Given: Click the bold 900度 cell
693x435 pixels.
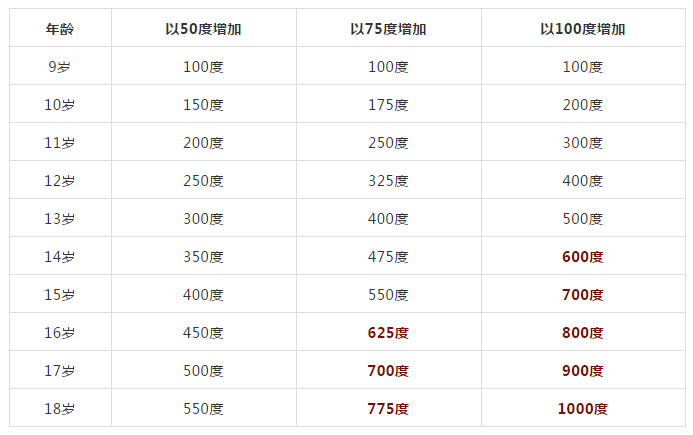Looking at the screenshot, I should 583,371.
